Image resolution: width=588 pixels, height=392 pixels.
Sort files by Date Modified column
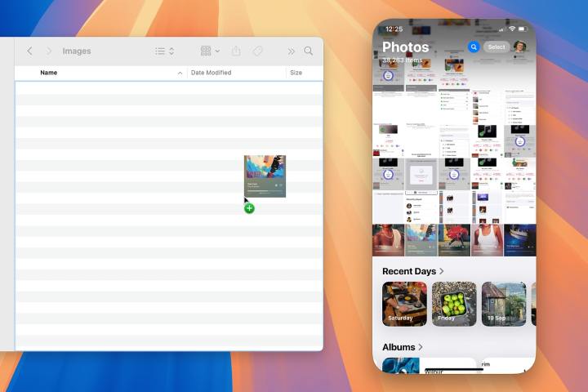211,73
